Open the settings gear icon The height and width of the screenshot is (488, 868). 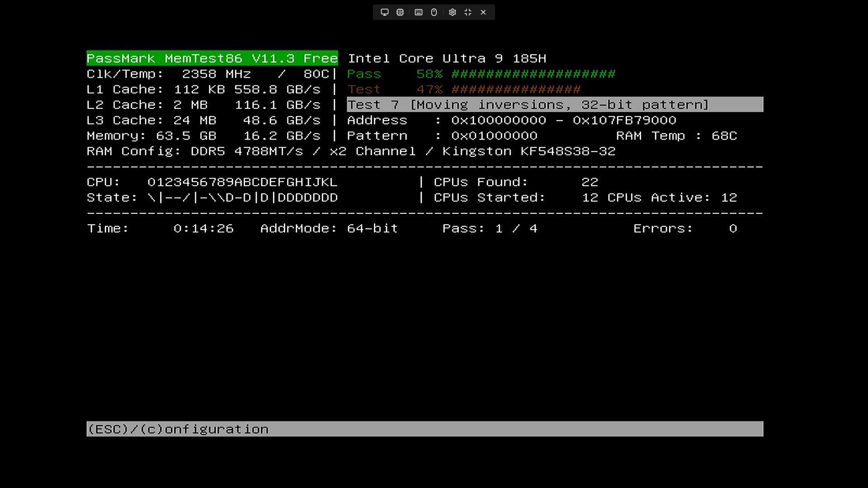(453, 12)
